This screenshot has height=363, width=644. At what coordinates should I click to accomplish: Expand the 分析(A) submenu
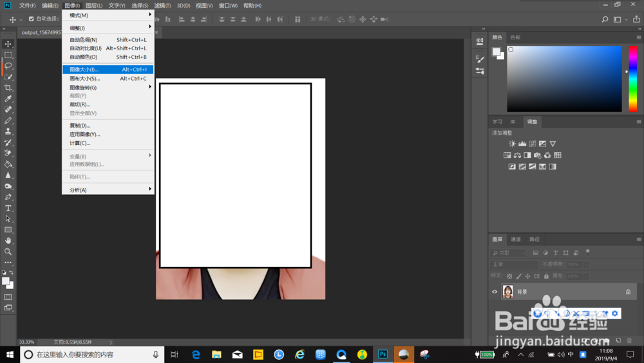click(108, 190)
